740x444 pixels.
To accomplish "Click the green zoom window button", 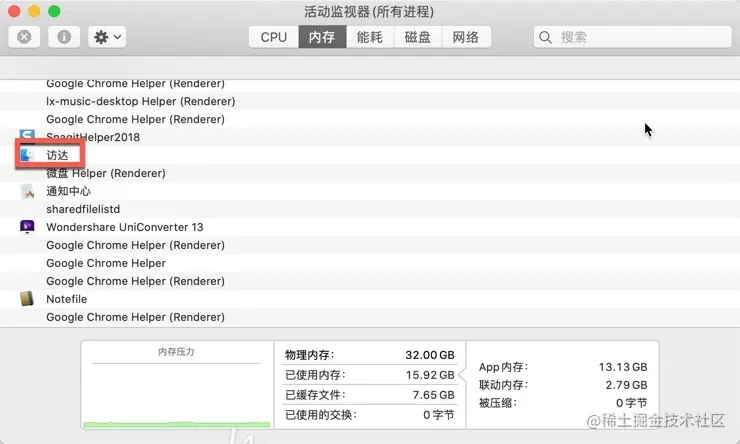I will point(54,11).
